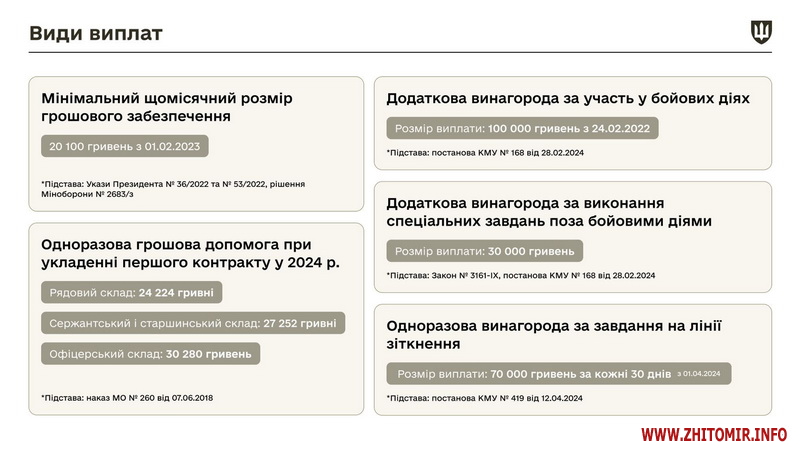The height and width of the screenshot is (450, 800).
Task: Open the WWW.ZHITOMIR.INFO watermark link
Action: point(714,435)
